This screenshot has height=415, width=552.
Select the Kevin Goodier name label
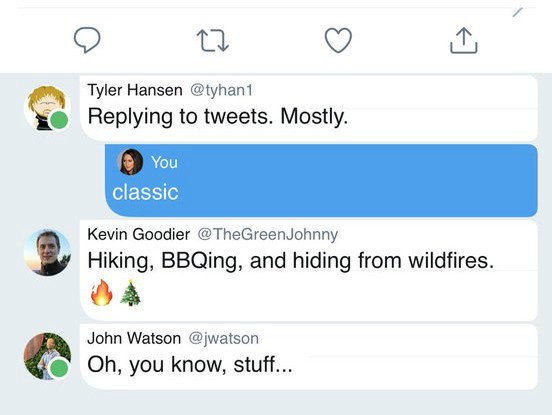click(x=139, y=234)
